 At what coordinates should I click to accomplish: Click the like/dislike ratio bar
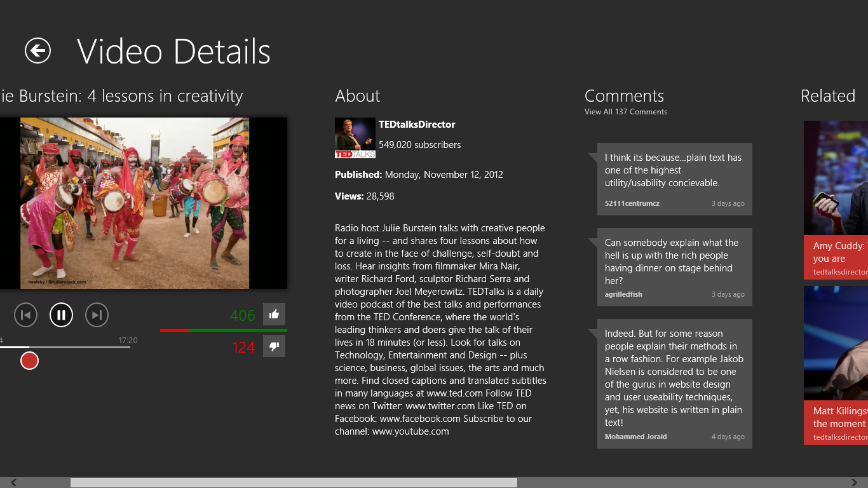click(224, 330)
